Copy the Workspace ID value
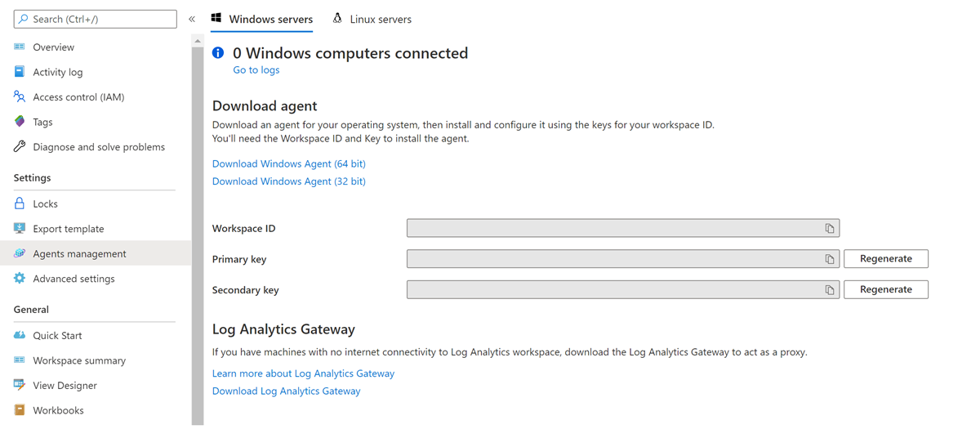 point(829,229)
